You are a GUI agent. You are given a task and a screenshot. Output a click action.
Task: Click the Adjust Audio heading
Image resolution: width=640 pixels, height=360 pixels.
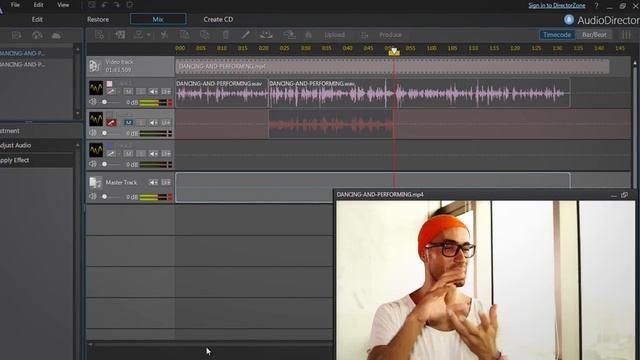[16, 145]
